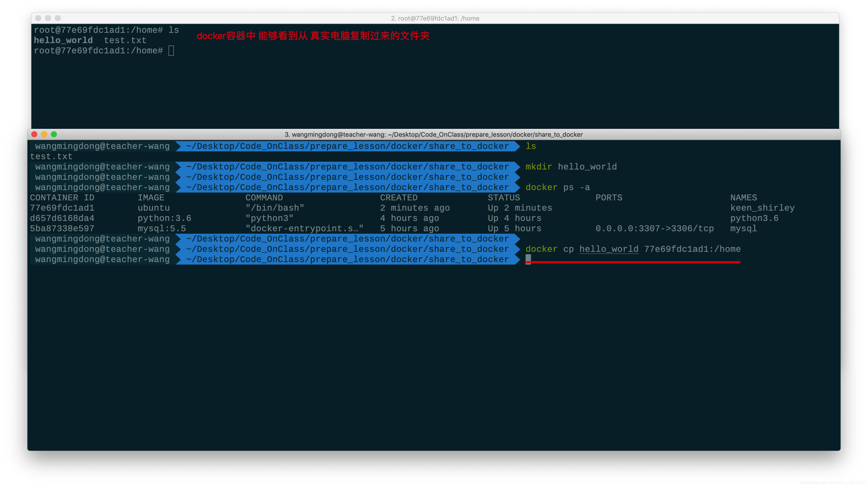This screenshot has width=868, height=487.
Task: Click the 'mysql:5.5' image name
Action: (x=162, y=229)
